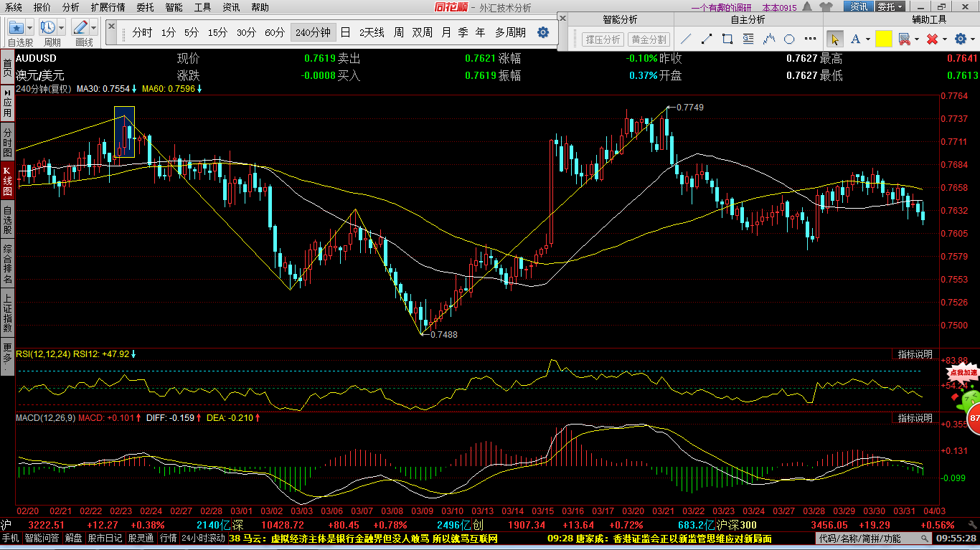The width and height of the screenshot is (980, 550).
Task: Open the 帮助 menu
Action: [260, 7]
